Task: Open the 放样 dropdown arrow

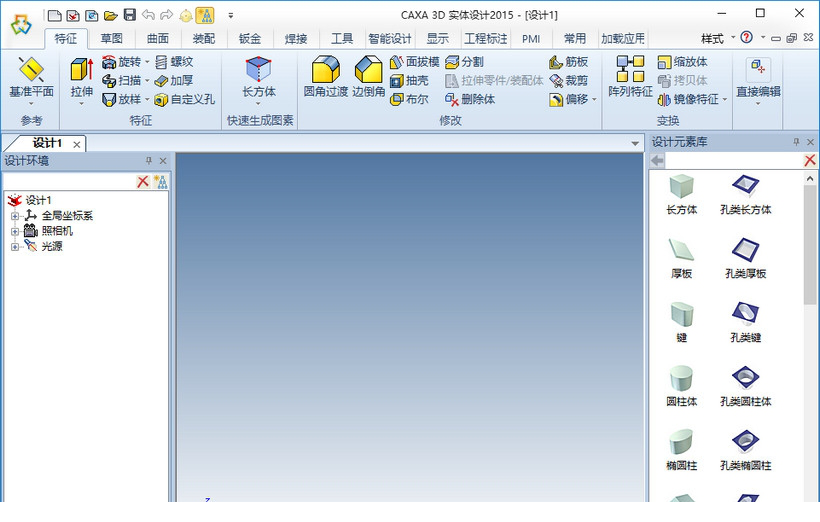Action: tap(147, 100)
